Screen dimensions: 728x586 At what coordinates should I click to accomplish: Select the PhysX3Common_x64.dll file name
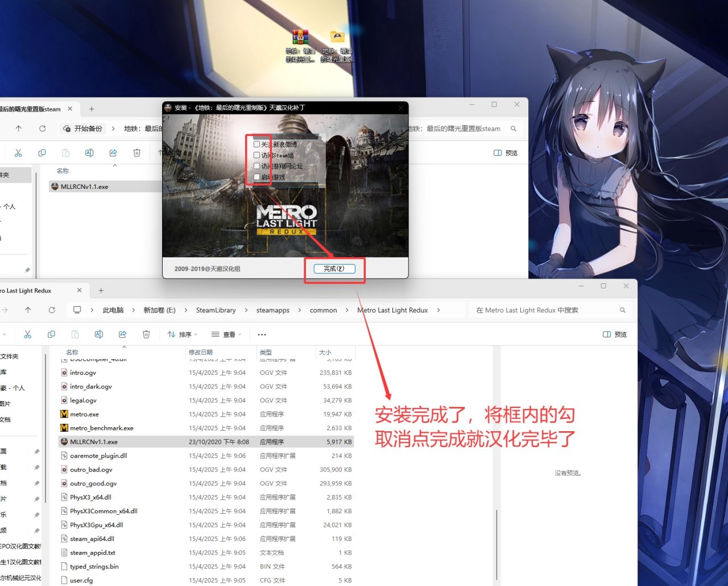(x=104, y=511)
